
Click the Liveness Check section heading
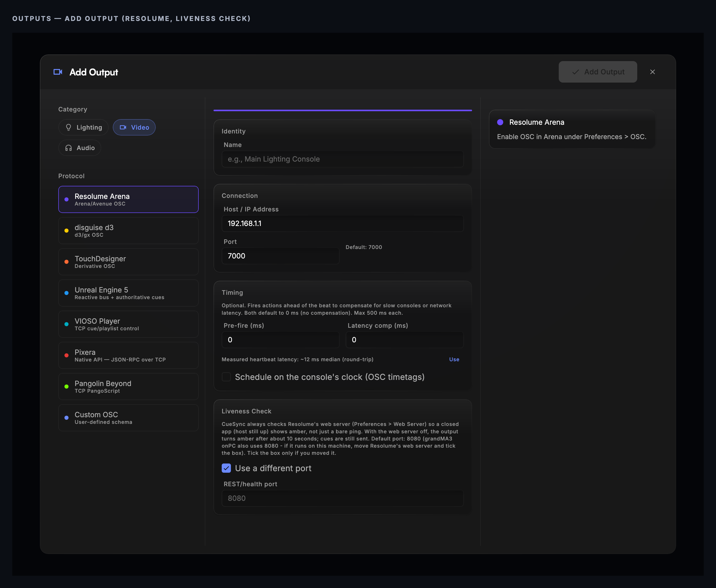coord(246,411)
